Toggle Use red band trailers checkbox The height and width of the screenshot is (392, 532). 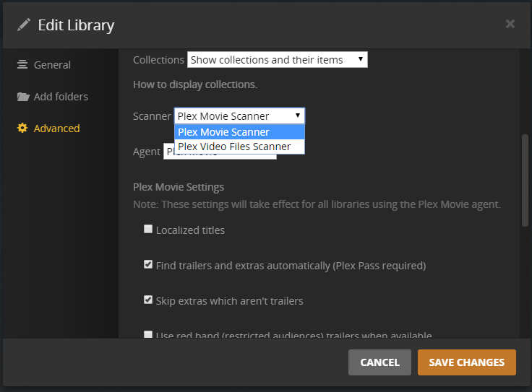tap(148, 334)
